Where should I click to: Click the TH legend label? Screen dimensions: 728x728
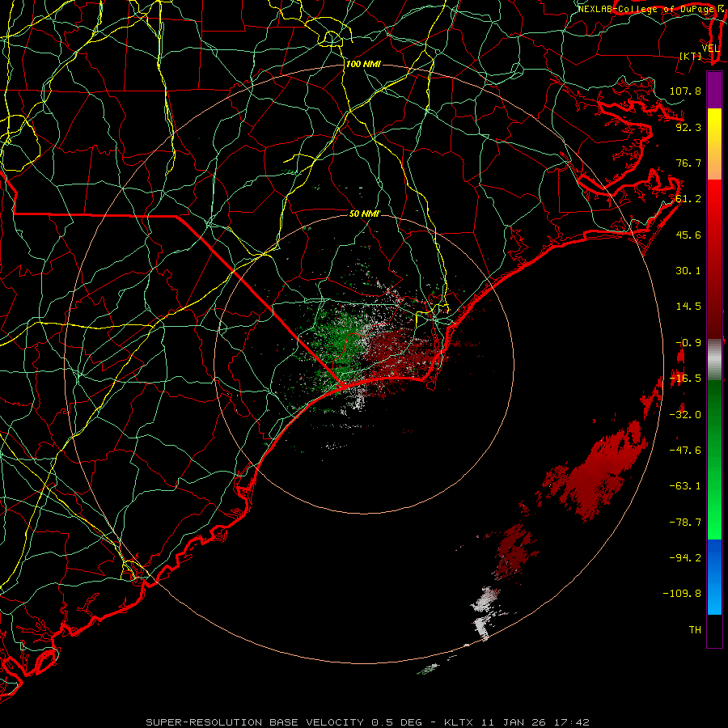695,629
